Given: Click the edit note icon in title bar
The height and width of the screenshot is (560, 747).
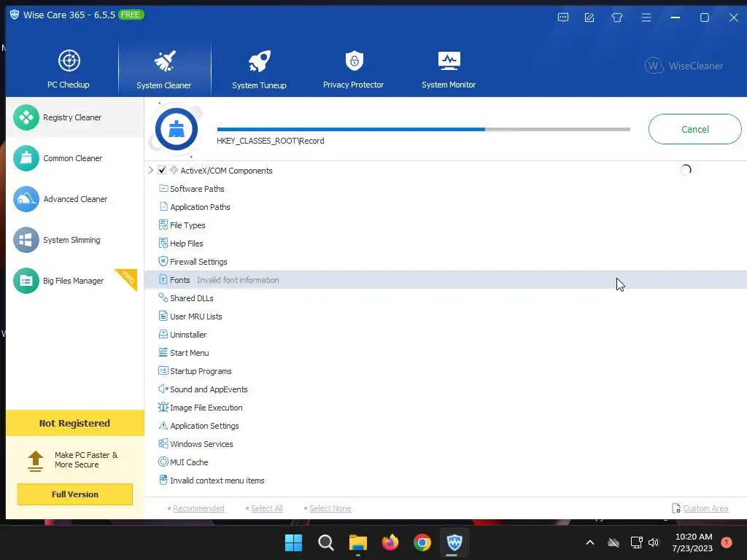Looking at the screenshot, I should 589,17.
